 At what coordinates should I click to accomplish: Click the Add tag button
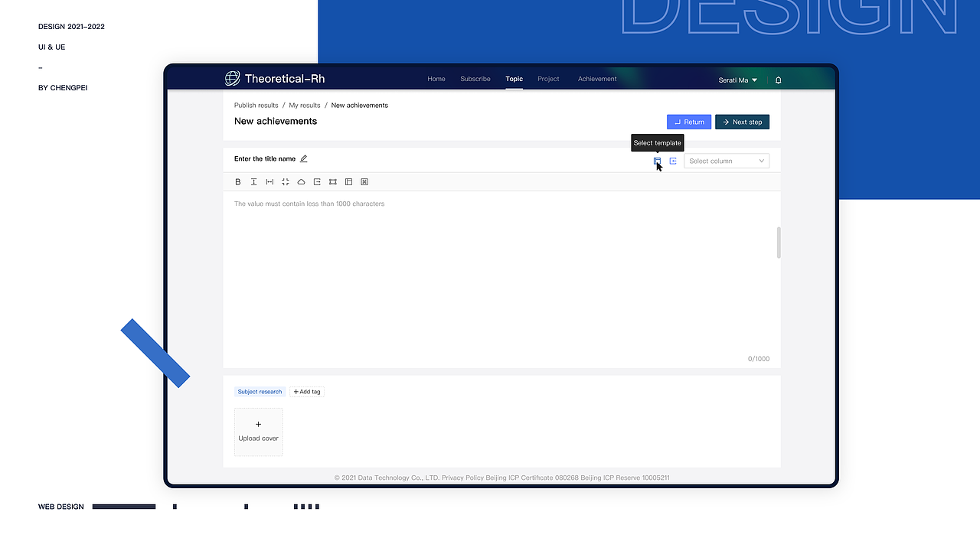coord(307,392)
